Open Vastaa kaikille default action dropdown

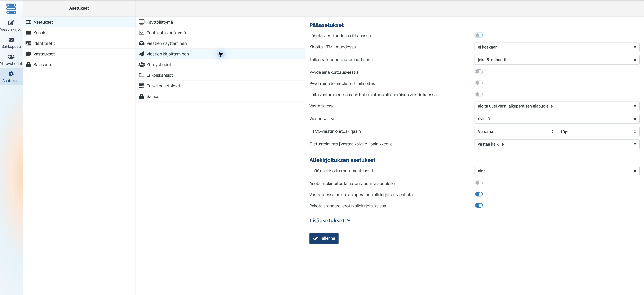point(557,144)
